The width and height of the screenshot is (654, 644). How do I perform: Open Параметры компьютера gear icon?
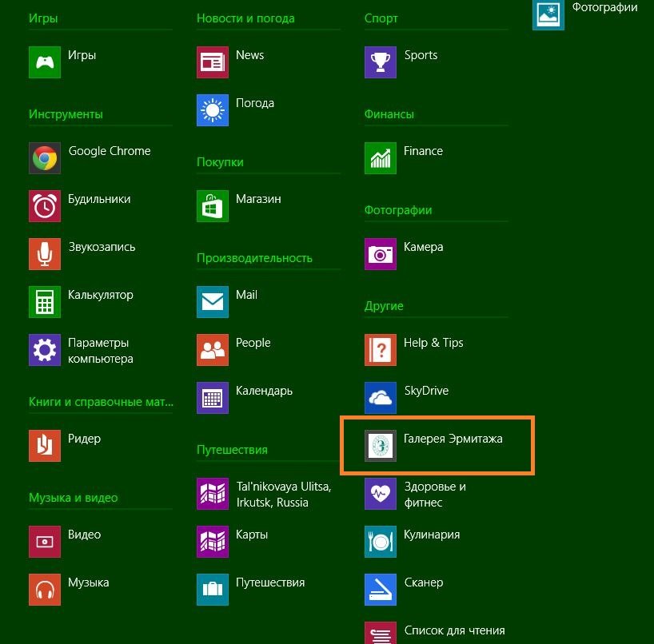point(45,350)
